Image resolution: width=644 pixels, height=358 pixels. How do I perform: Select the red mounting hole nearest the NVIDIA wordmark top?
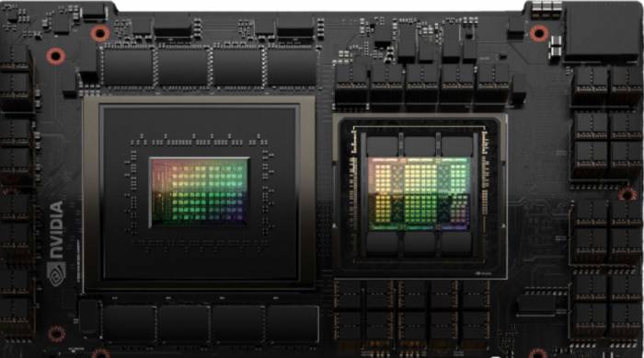[56, 56]
